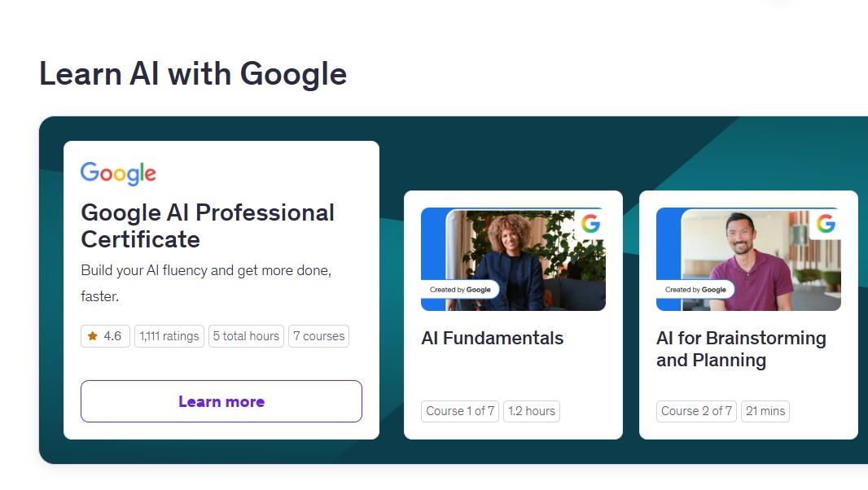Click the Google logo in the certificate card
This screenshot has width=868, height=490.
(x=118, y=173)
